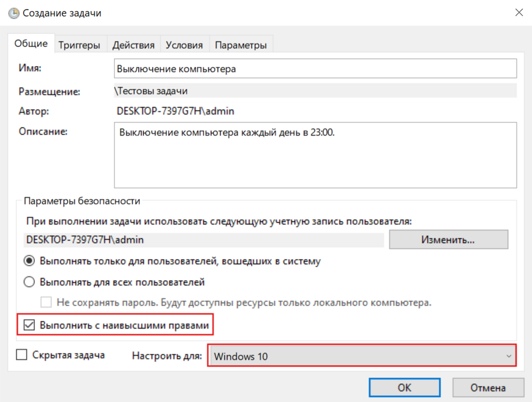Select the Общие tab
The height and width of the screenshot is (402, 532).
pos(31,44)
